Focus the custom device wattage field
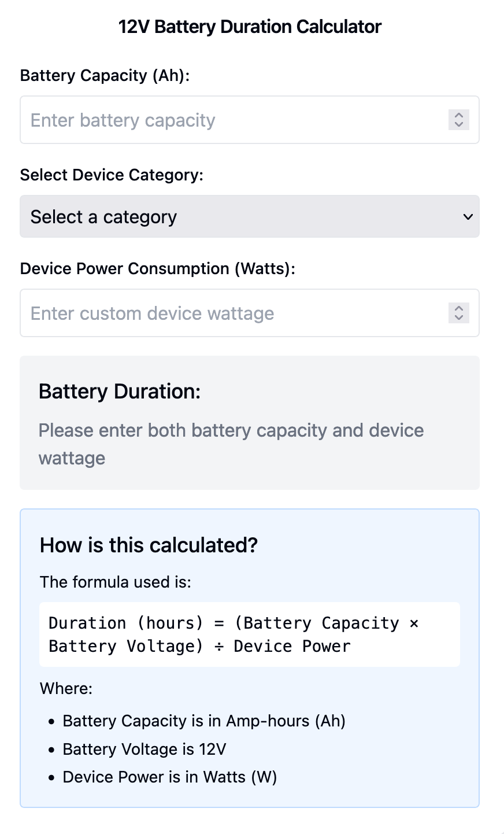The height and width of the screenshot is (834, 504). pyautogui.click(x=231, y=313)
